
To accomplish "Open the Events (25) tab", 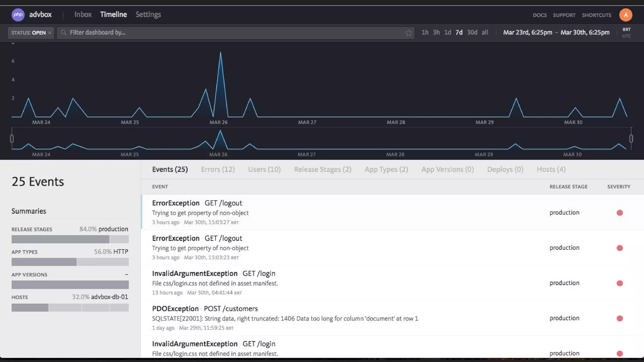I will coord(170,170).
